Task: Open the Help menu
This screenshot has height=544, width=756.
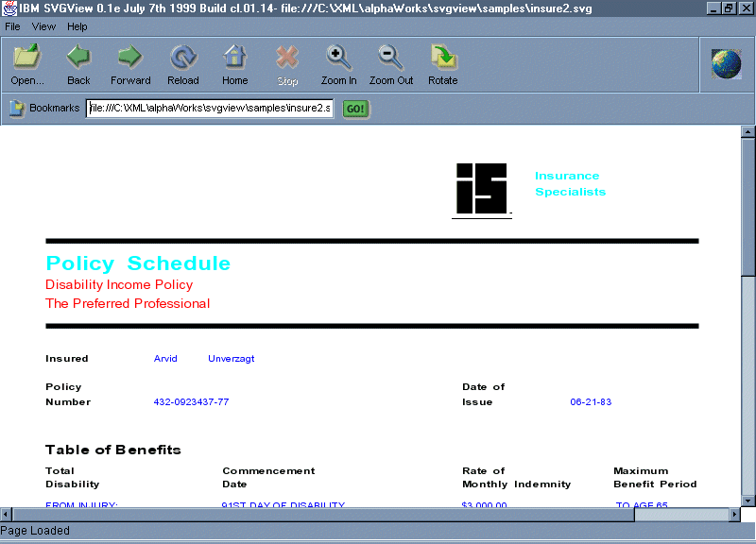Action: [77, 26]
